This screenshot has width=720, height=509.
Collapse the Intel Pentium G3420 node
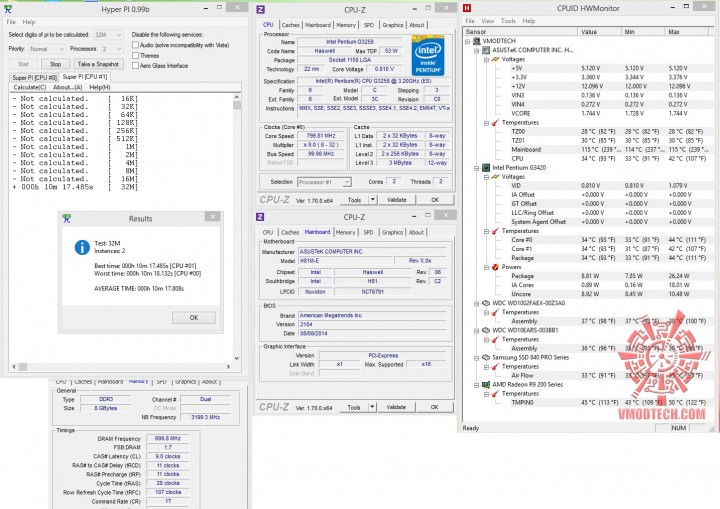(477, 168)
